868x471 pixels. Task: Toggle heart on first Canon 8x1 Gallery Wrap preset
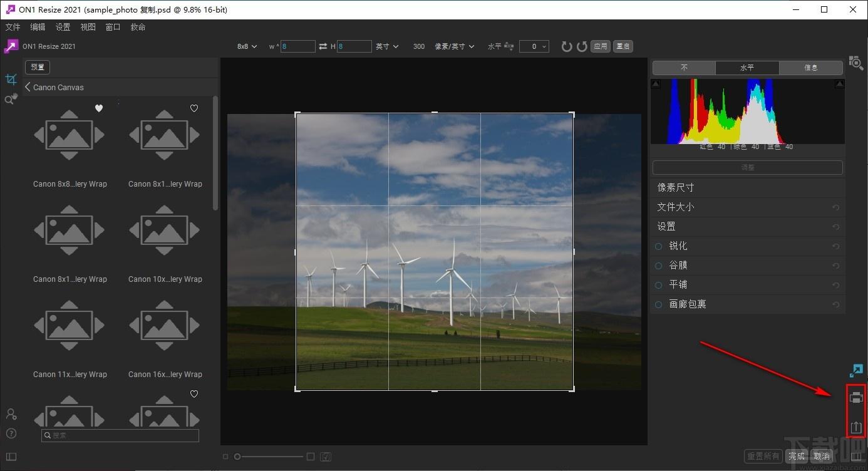(x=194, y=108)
